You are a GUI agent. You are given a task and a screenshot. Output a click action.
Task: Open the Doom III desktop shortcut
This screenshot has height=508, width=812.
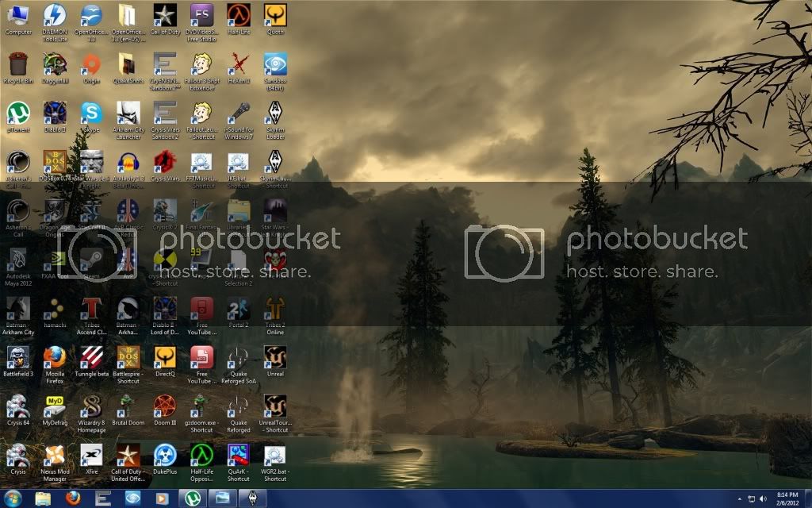click(x=164, y=406)
